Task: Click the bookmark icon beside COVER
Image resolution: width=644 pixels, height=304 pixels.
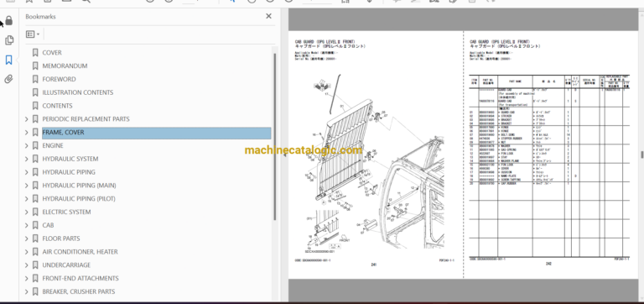Action: click(35, 53)
